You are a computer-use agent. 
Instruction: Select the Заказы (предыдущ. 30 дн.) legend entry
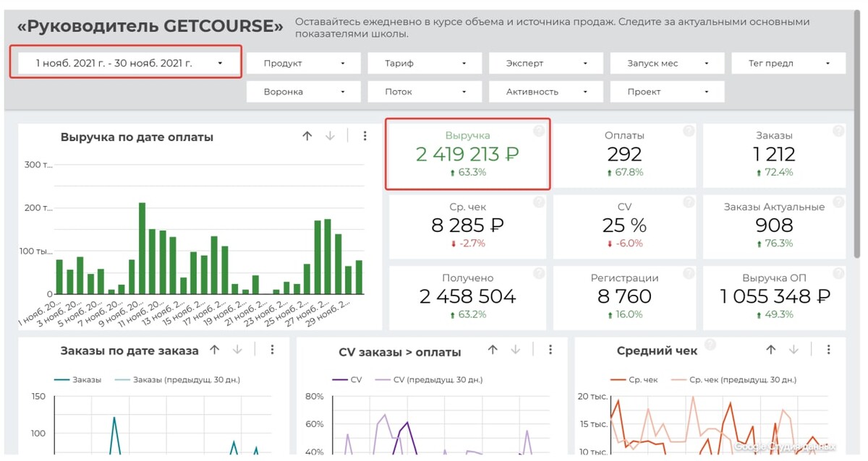(x=177, y=379)
